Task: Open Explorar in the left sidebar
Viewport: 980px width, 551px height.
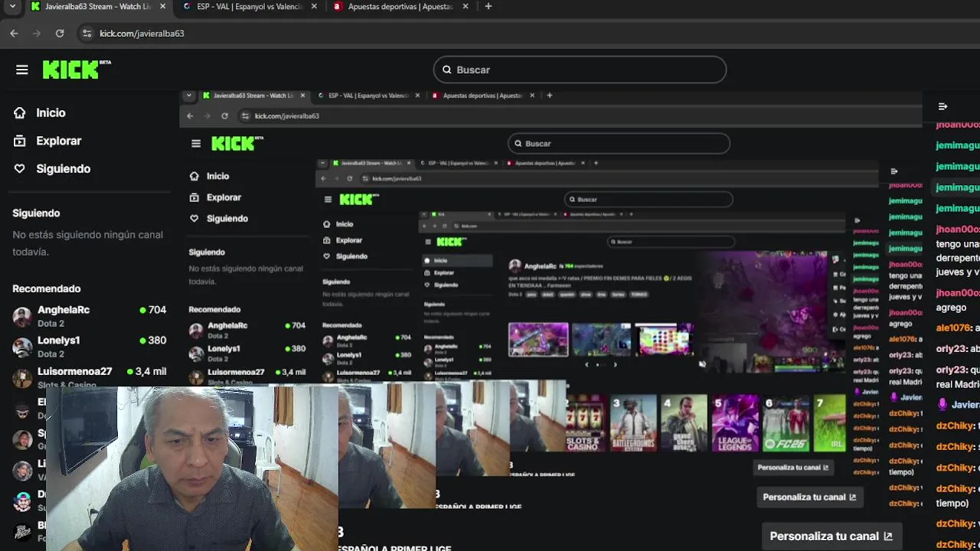Action: pyautogui.click(x=58, y=141)
